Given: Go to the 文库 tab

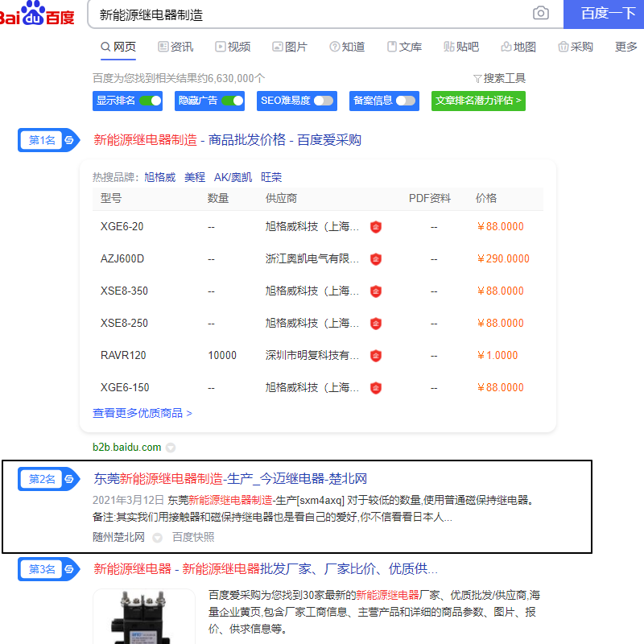Looking at the screenshot, I should (x=405, y=47).
